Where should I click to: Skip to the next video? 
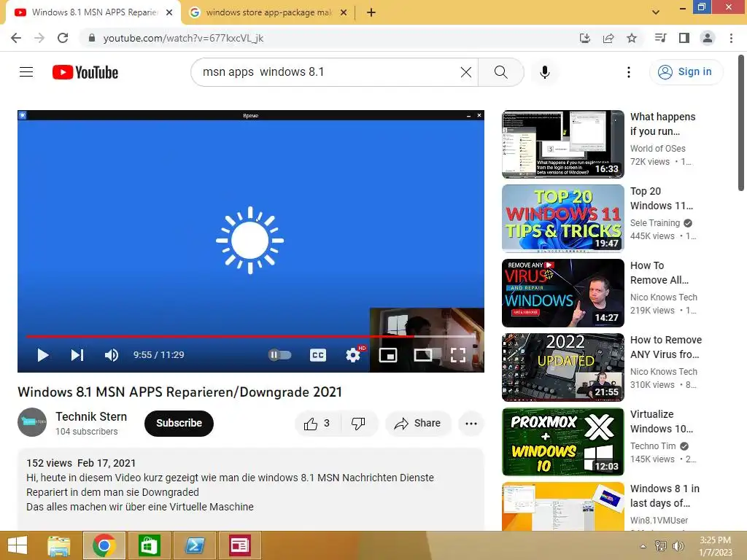[x=77, y=355]
